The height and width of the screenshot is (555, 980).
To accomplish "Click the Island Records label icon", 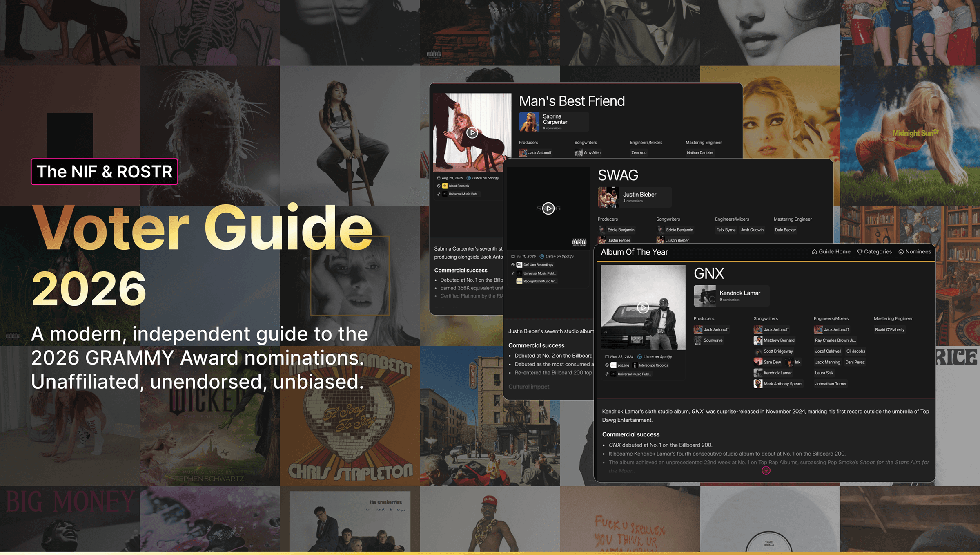I will pyautogui.click(x=445, y=186).
